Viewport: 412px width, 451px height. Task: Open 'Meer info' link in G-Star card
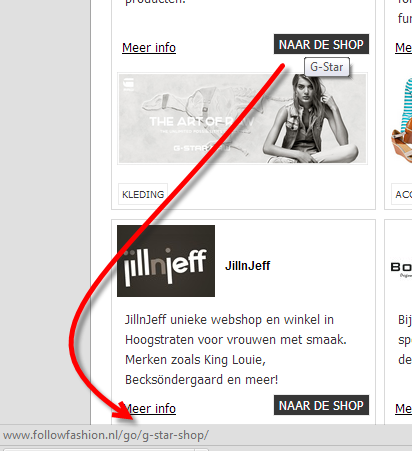[x=149, y=48]
